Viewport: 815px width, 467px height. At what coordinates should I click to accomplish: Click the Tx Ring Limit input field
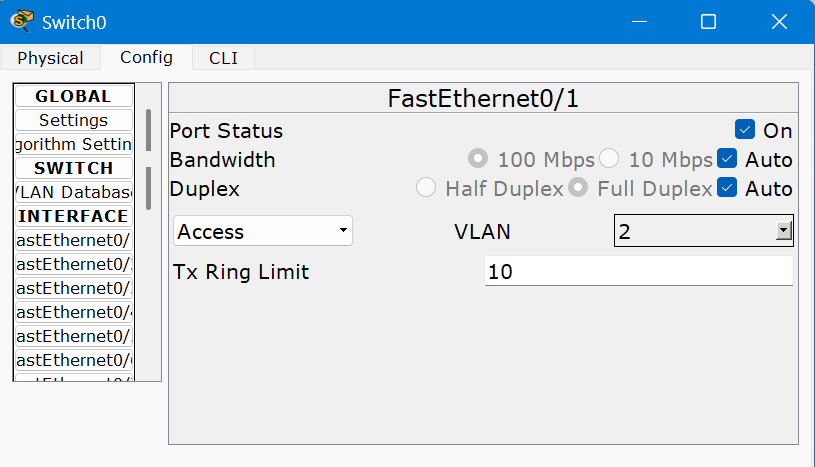(638, 271)
